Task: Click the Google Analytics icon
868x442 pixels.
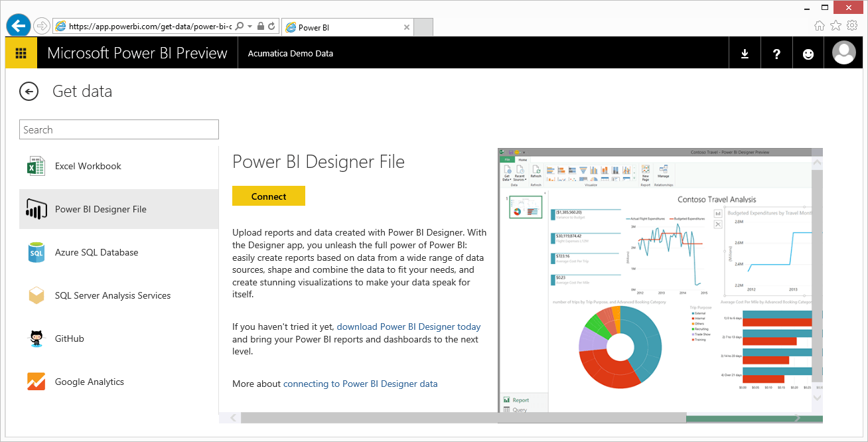Action: (36, 382)
